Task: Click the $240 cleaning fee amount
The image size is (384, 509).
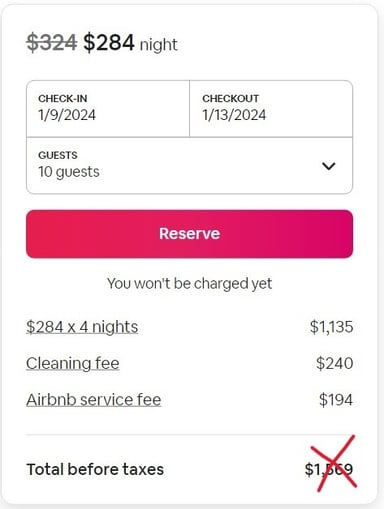Action: 334,363
